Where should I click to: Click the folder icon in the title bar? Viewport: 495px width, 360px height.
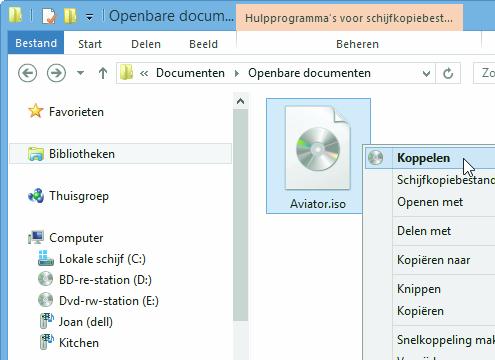tap(15, 15)
